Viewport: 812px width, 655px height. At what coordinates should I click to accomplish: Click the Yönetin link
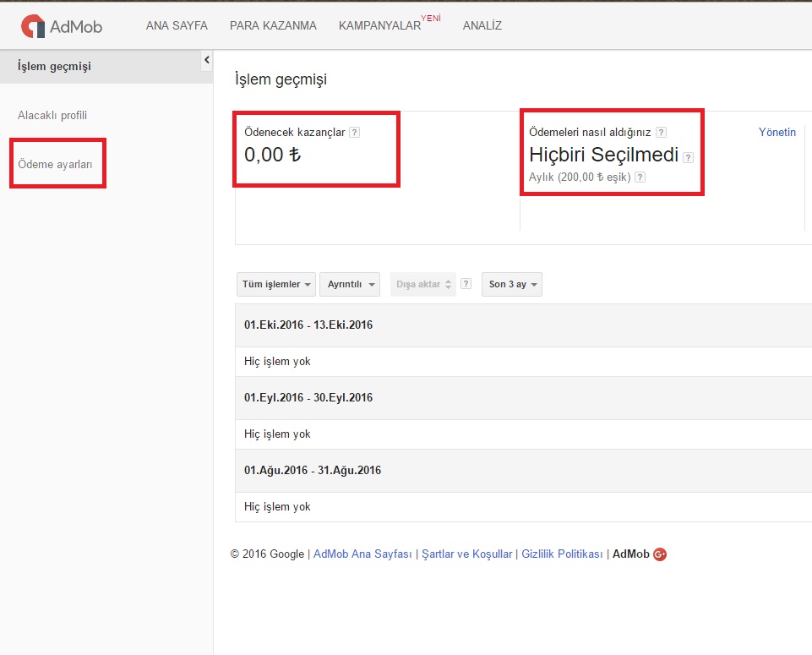[777, 132]
